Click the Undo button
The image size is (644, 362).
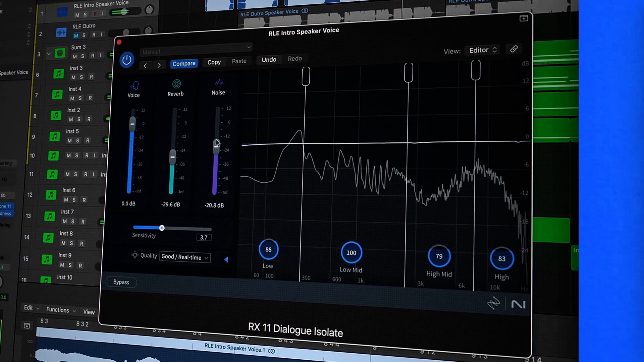(x=268, y=59)
